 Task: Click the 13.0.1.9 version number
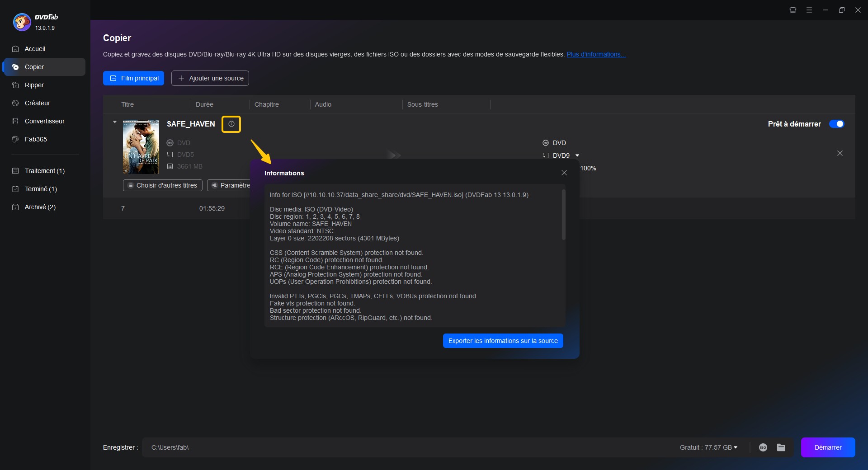pos(45,28)
